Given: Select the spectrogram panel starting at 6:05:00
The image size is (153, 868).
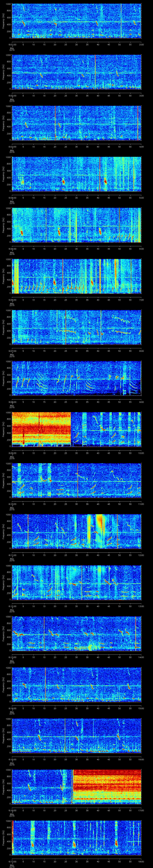Looking at the screenshot, I should point(77,225).
